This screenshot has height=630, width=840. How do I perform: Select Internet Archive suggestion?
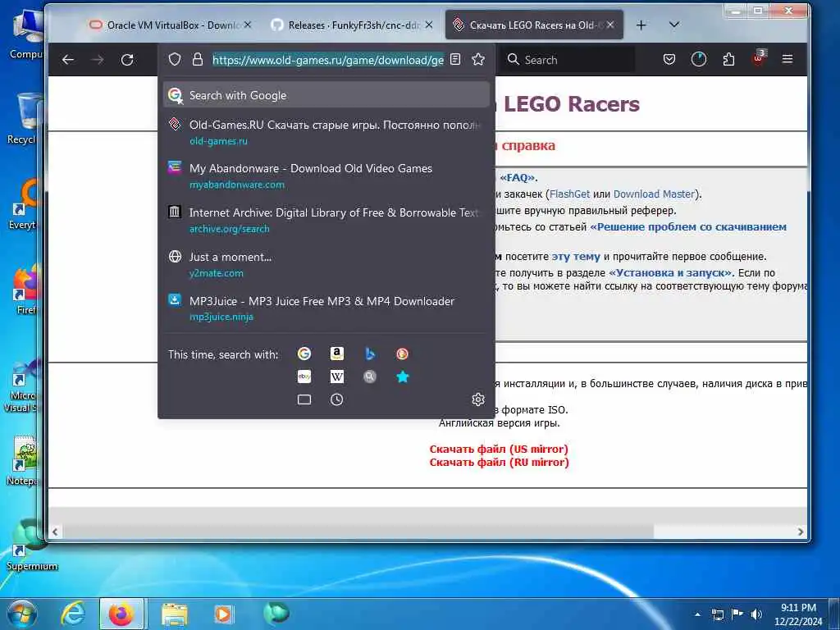point(326,220)
